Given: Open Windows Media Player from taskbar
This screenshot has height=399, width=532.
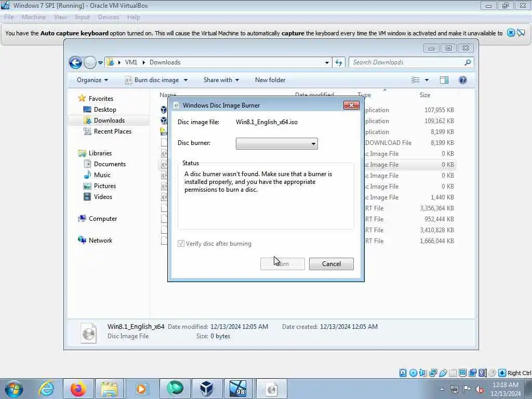Looking at the screenshot, I should point(141,389).
